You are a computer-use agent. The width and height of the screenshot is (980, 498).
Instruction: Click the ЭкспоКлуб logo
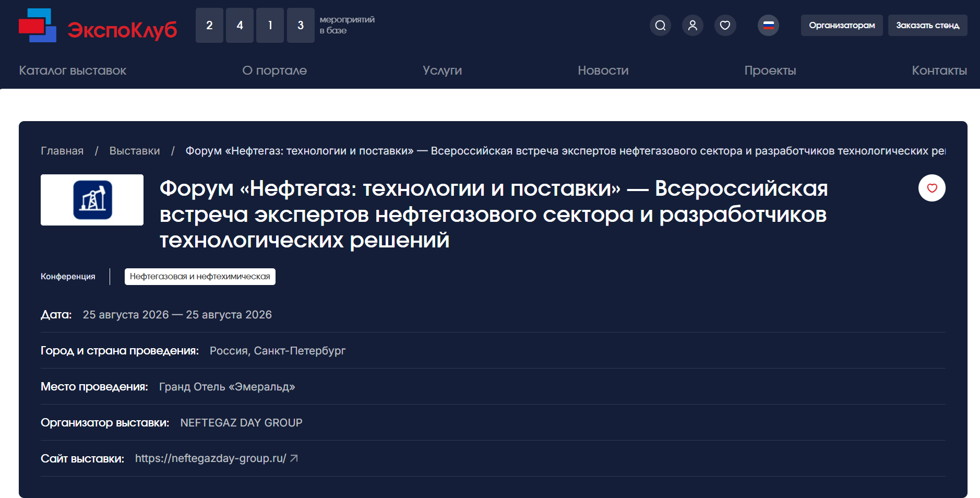[x=98, y=25]
